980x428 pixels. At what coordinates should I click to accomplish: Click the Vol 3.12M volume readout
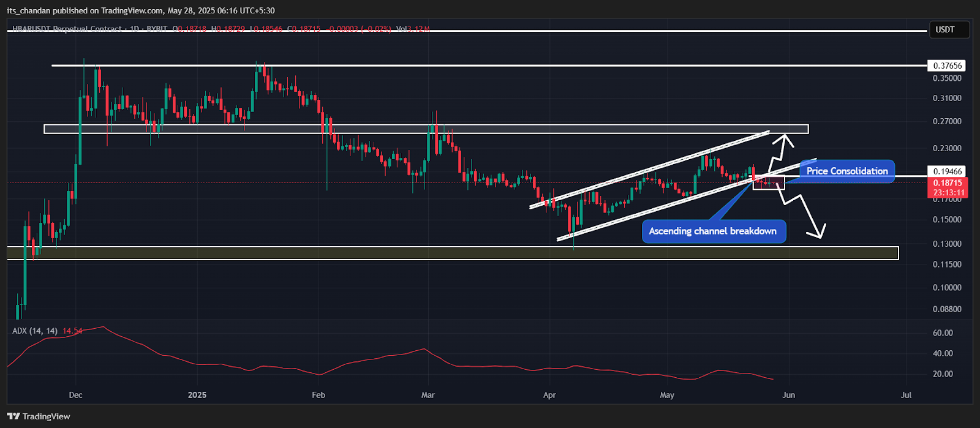(x=413, y=29)
